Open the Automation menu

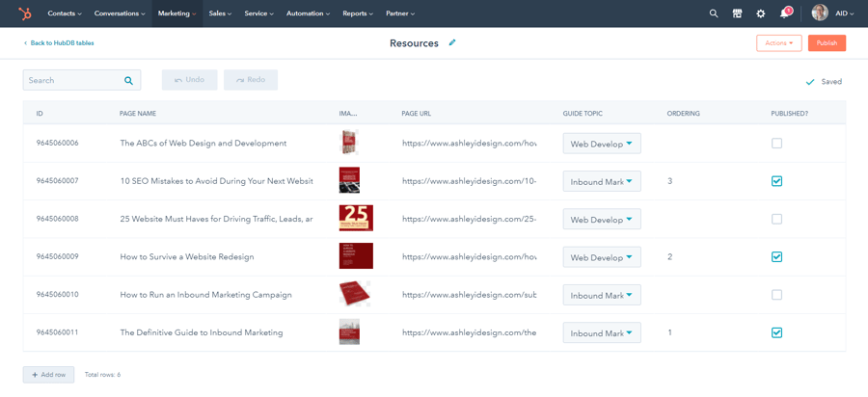click(x=309, y=13)
